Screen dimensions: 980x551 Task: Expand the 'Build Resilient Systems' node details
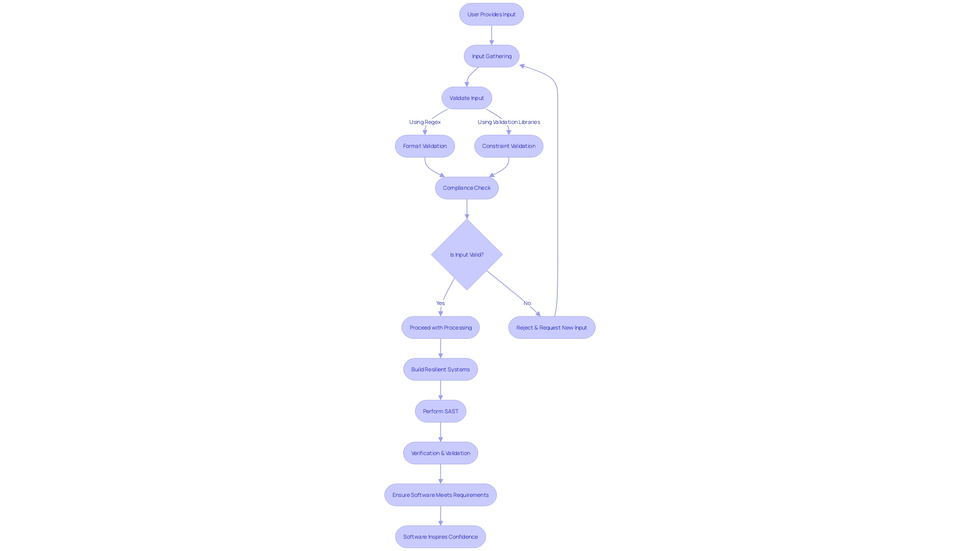[440, 369]
